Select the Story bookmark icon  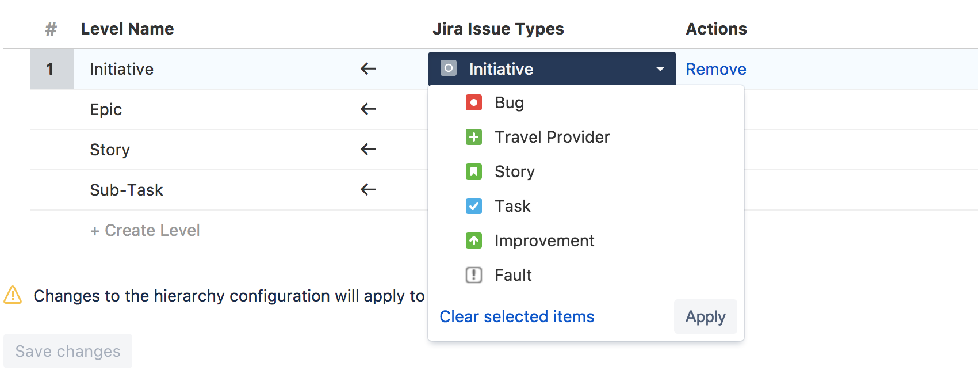click(x=473, y=171)
